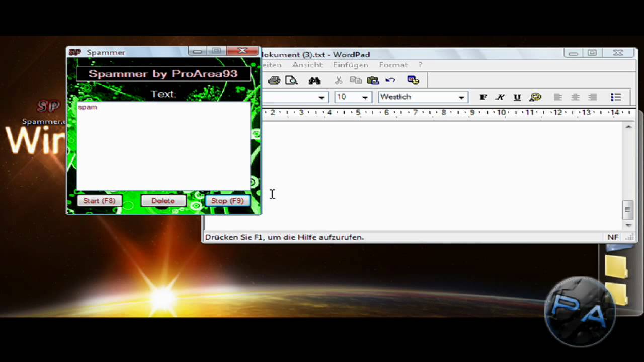Screen dimensions: 644x362
Task: Click the WordPad scroll down arrow
Action: coord(628,225)
